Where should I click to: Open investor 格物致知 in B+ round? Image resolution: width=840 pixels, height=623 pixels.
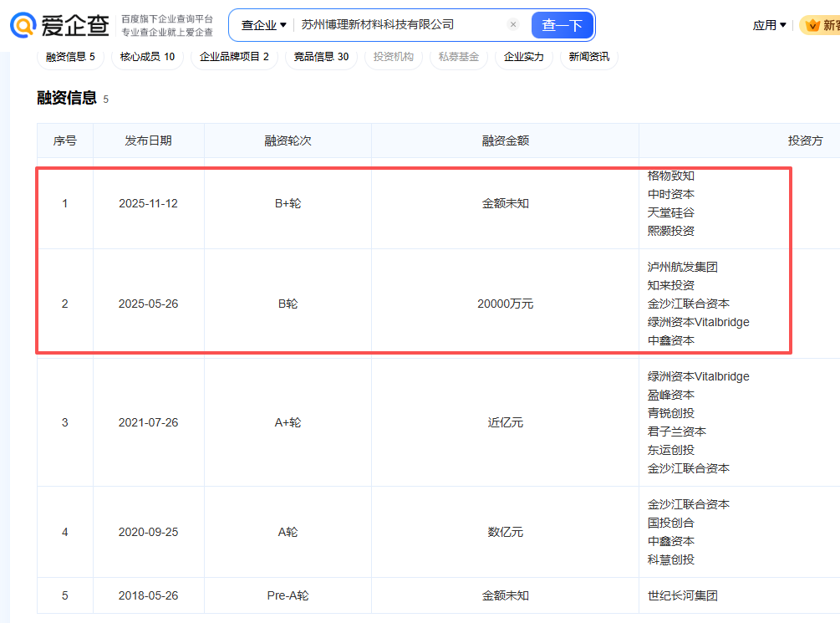point(670,176)
